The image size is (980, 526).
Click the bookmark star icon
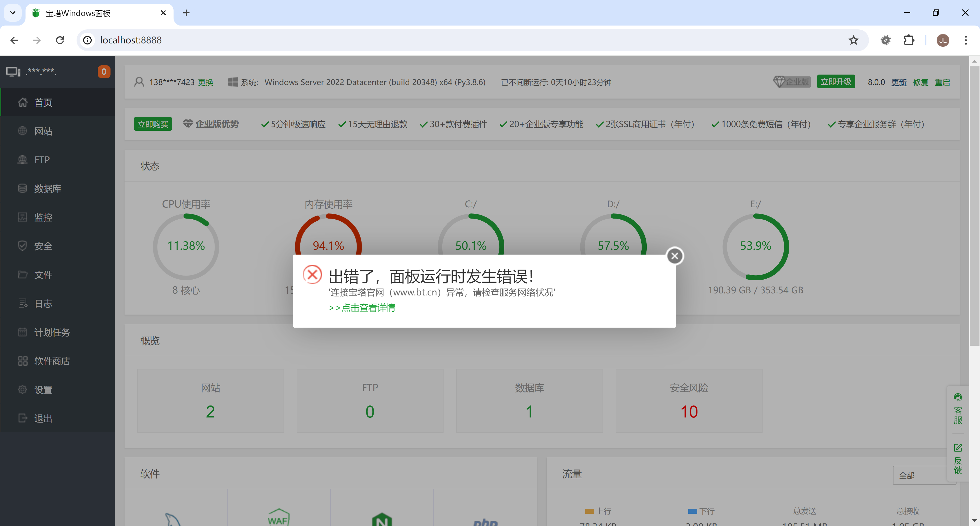(854, 40)
